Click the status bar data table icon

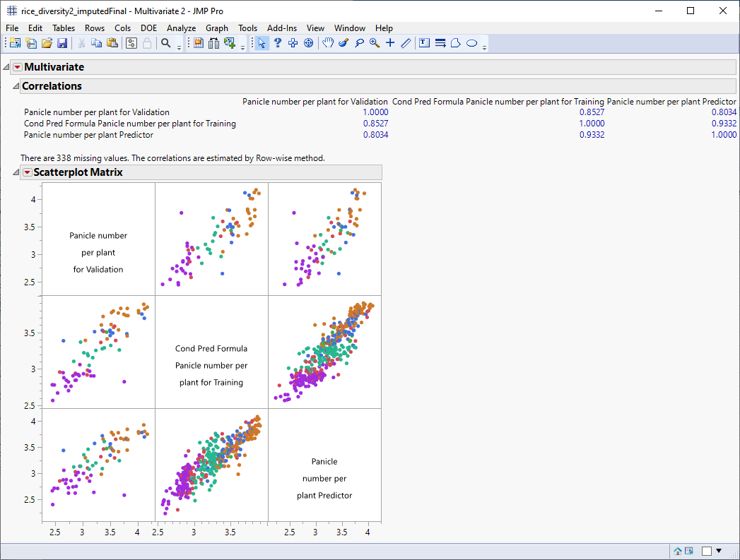click(x=689, y=551)
